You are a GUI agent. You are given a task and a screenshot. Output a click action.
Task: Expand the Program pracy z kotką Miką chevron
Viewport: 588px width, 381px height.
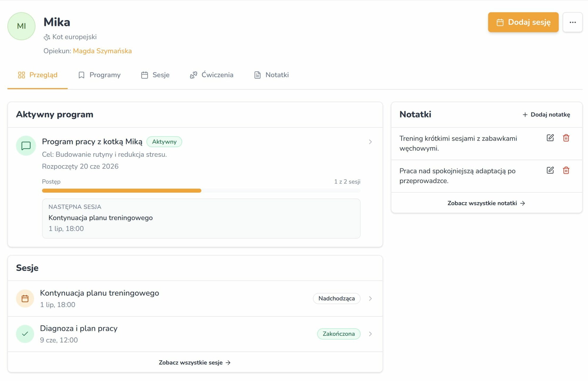coord(370,142)
